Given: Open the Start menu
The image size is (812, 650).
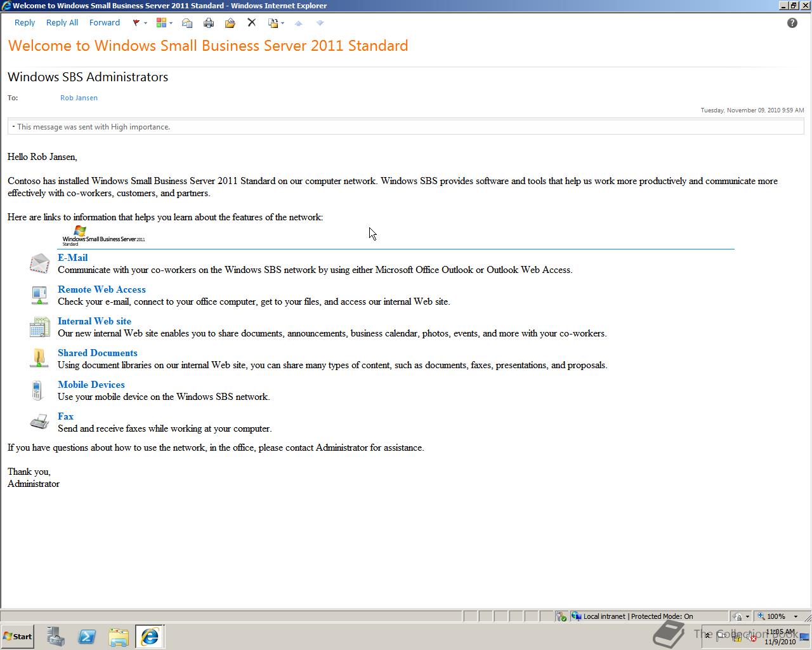Looking at the screenshot, I should [17, 636].
